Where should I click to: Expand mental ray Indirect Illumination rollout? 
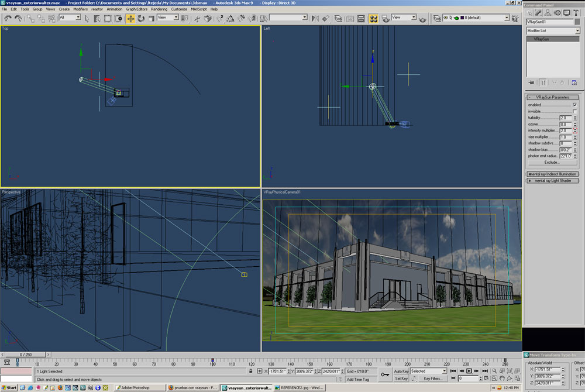coord(553,174)
